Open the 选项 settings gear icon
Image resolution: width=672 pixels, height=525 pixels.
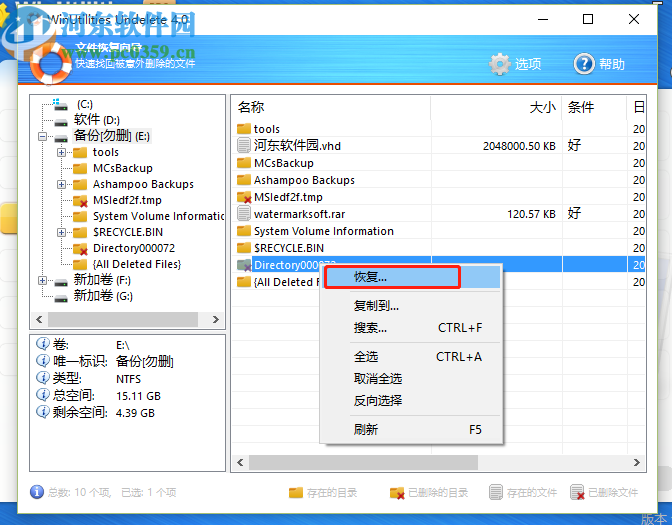click(x=500, y=64)
